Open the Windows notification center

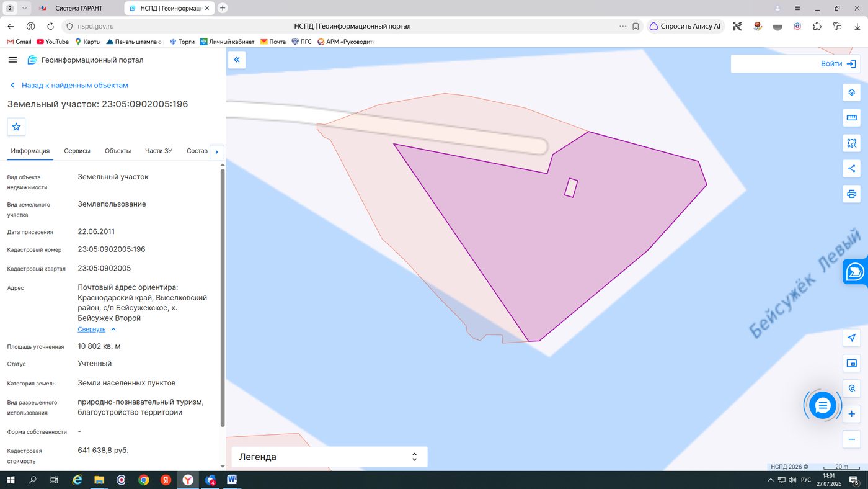coord(854,480)
